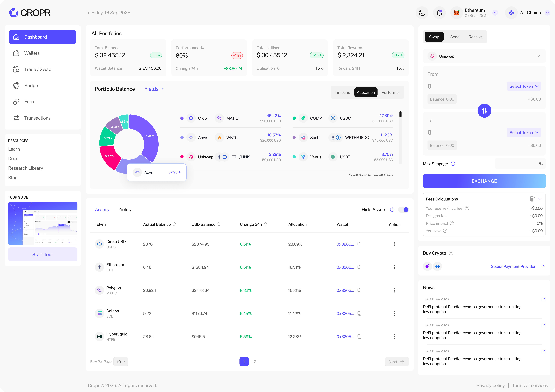
Task: Open Dashboard in sidebar
Action: (x=43, y=37)
